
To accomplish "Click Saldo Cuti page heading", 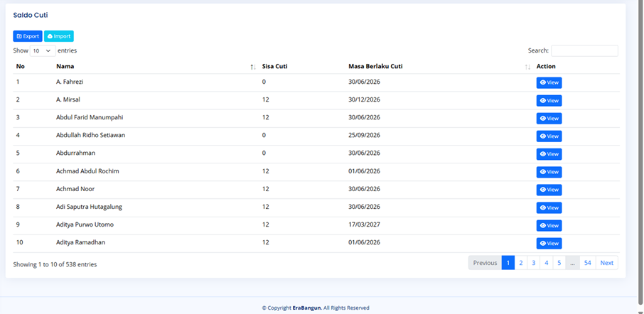I will (31, 15).
